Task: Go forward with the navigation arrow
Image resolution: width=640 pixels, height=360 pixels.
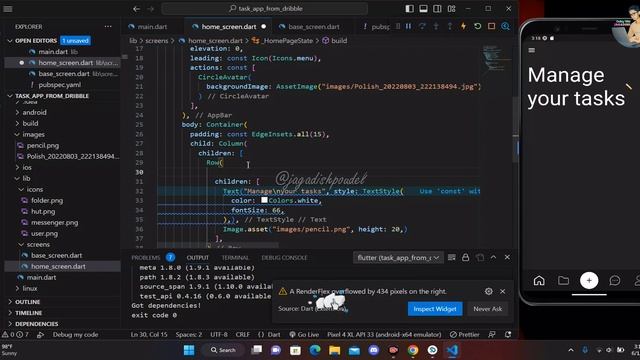Action: (151, 9)
